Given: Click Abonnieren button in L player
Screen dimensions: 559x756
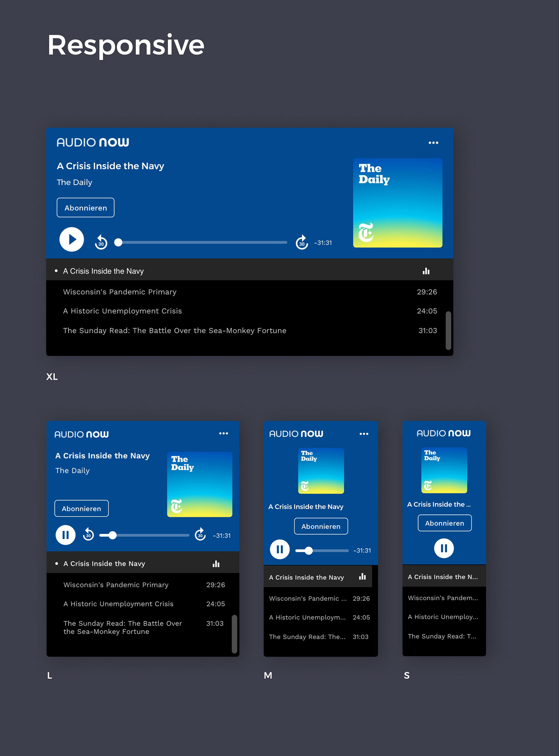Looking at the screenshot, I should point(82,508).
